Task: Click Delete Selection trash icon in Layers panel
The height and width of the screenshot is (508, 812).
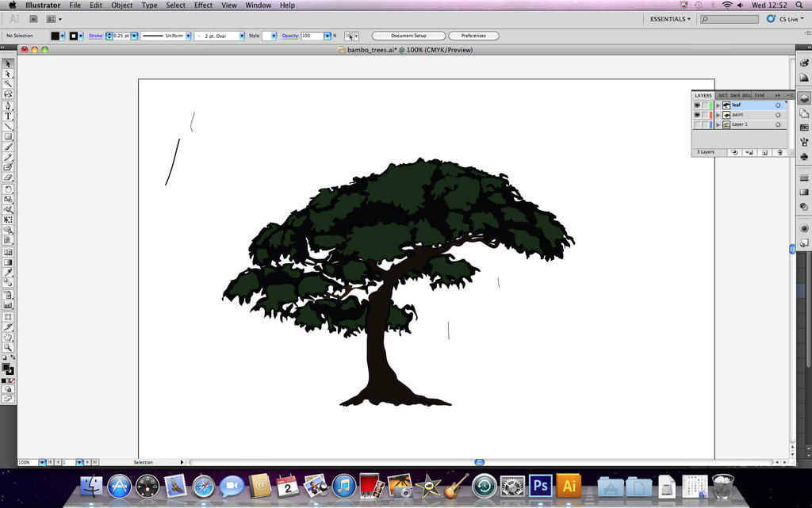Action: coord(780,153)
